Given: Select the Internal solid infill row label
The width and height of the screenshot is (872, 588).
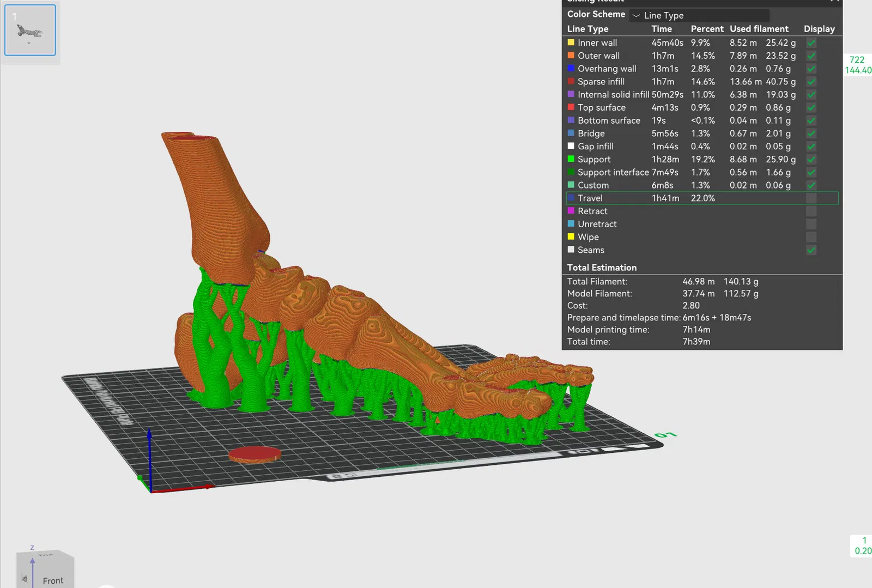Looking at the screenshot, I should [613, 95].
